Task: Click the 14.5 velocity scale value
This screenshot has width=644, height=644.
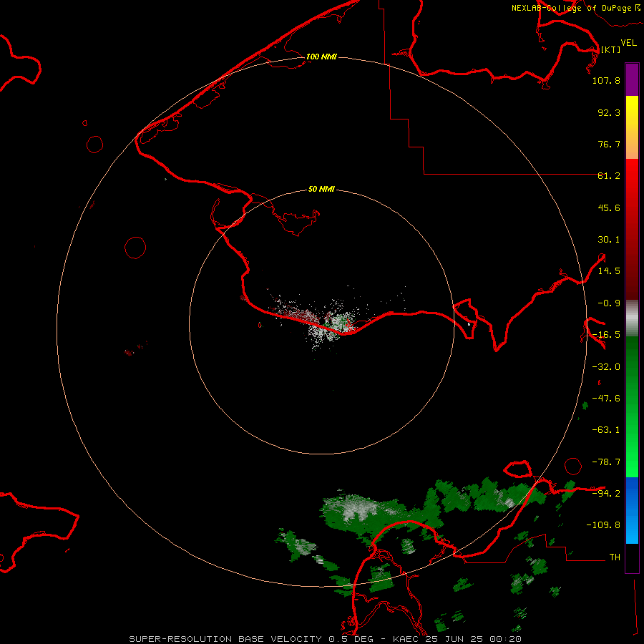Action: coord(609,271)
